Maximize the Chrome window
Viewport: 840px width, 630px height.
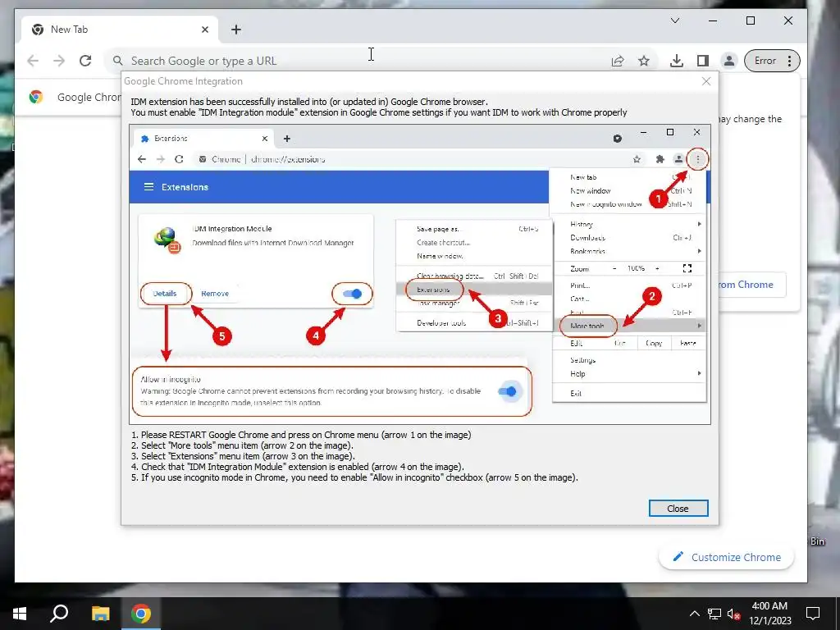click(751, 21)
